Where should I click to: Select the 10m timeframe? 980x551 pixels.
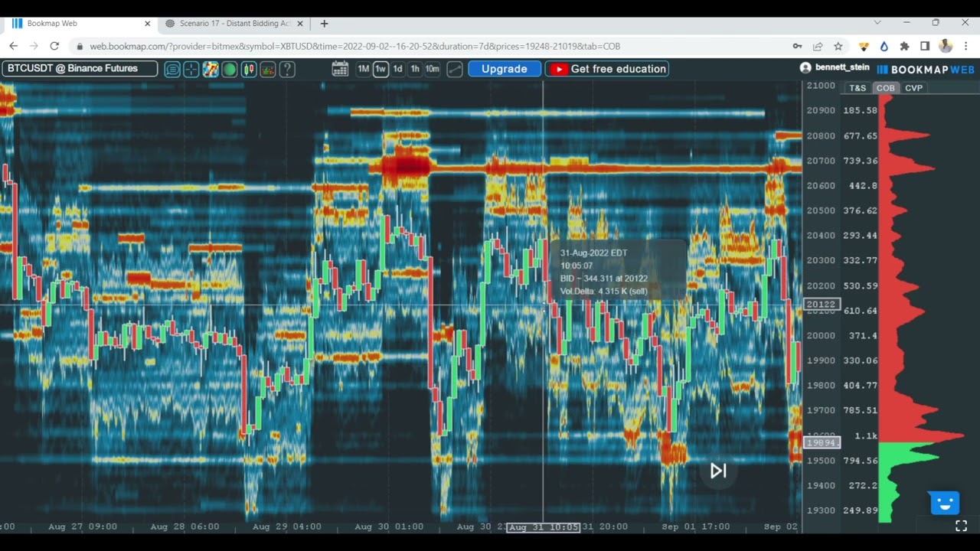(x=433, y=69)
